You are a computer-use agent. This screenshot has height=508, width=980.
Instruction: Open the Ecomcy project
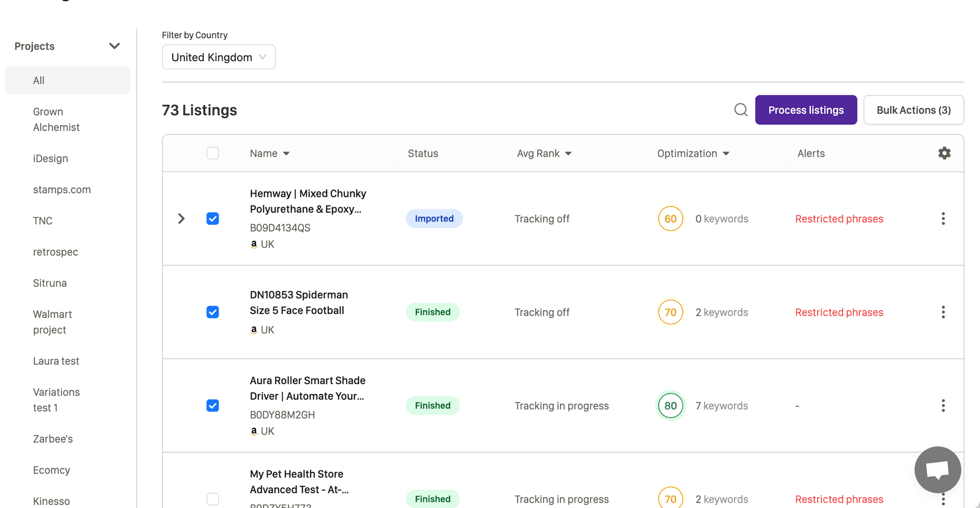pos(51,470)
